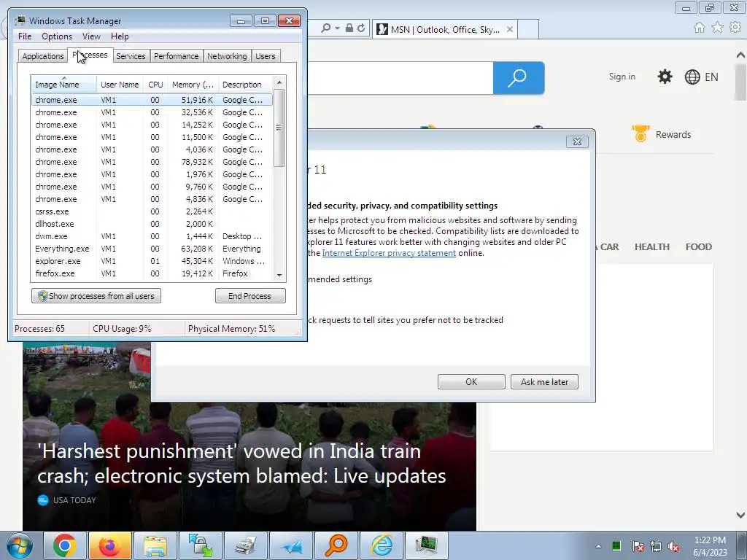
Task: Switch to the Services tab
Action: click(x=131, y=56)
